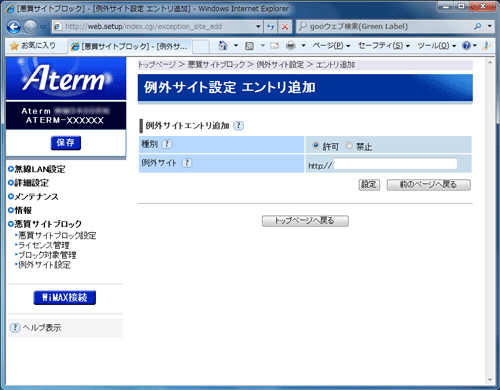
Task: Open a new blank tab
Action: 201,46
